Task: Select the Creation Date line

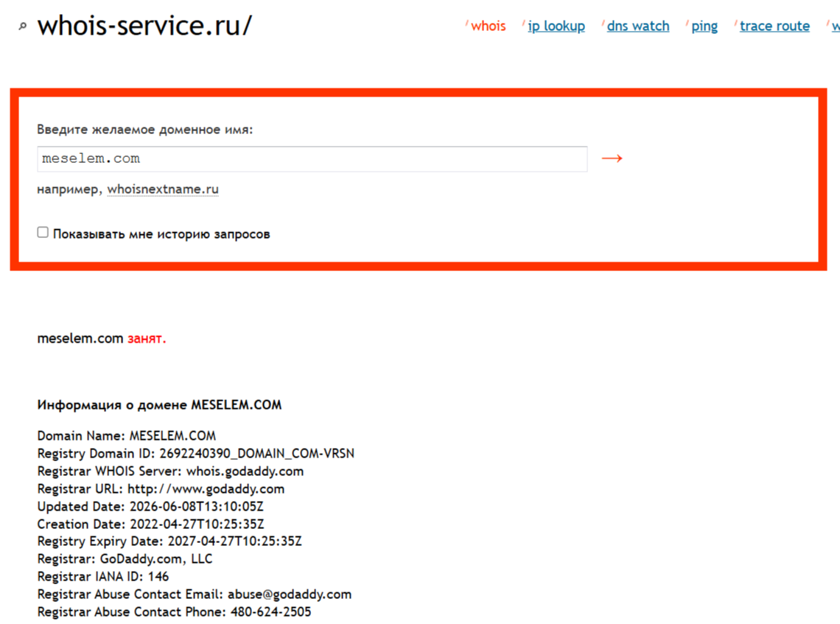Action: (x=150, y=525)
